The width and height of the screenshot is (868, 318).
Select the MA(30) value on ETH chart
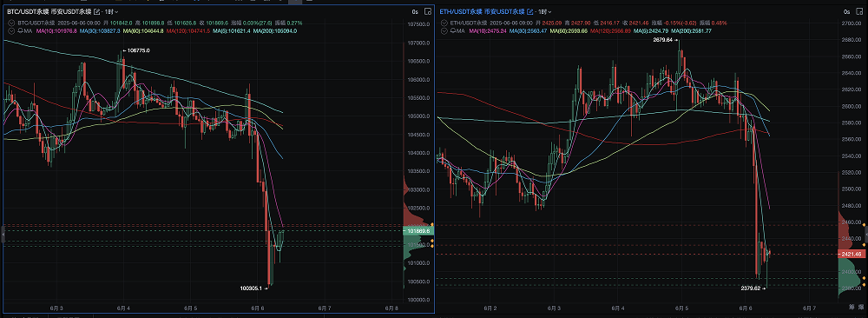pyautogui.click(x=528, y=31)
